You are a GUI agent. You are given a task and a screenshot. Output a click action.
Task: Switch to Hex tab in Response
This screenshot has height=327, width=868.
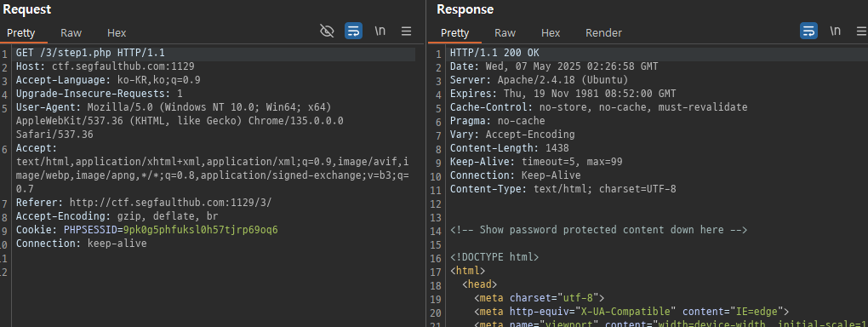click(x=551, y=33)
